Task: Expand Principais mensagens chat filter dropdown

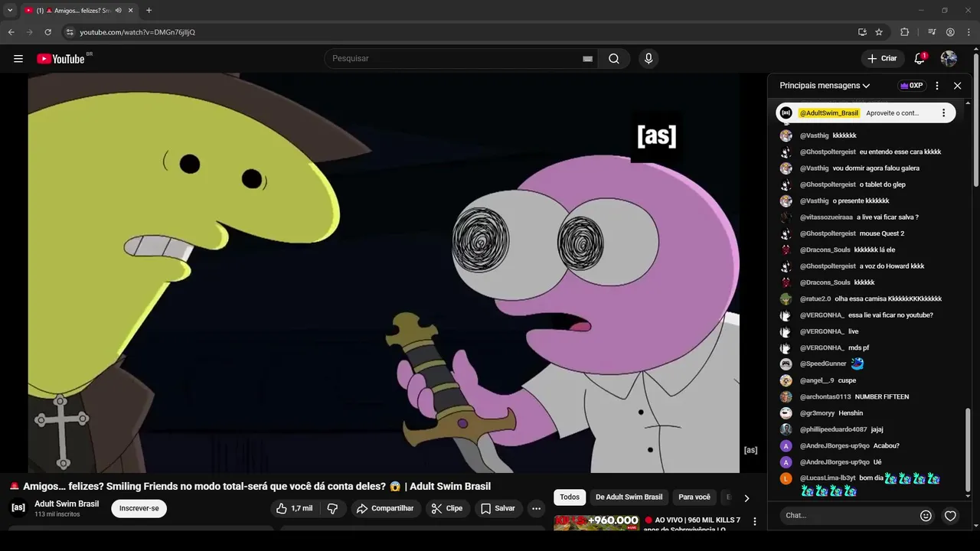Action: click(x=825, y=86)
